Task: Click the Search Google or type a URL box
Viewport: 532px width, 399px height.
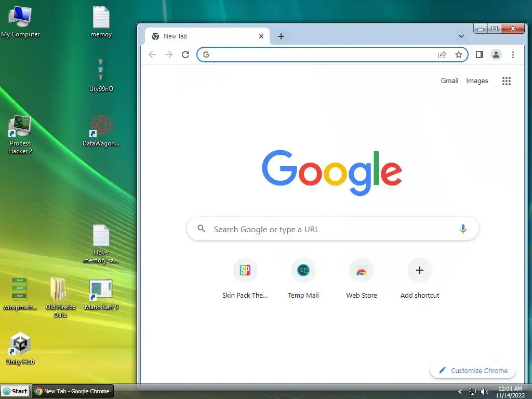Action: [x=332, y=229]
